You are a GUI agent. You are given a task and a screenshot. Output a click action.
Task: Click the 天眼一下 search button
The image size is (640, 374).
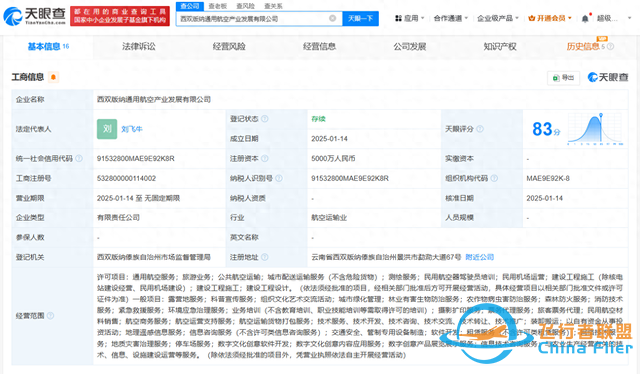360,18
